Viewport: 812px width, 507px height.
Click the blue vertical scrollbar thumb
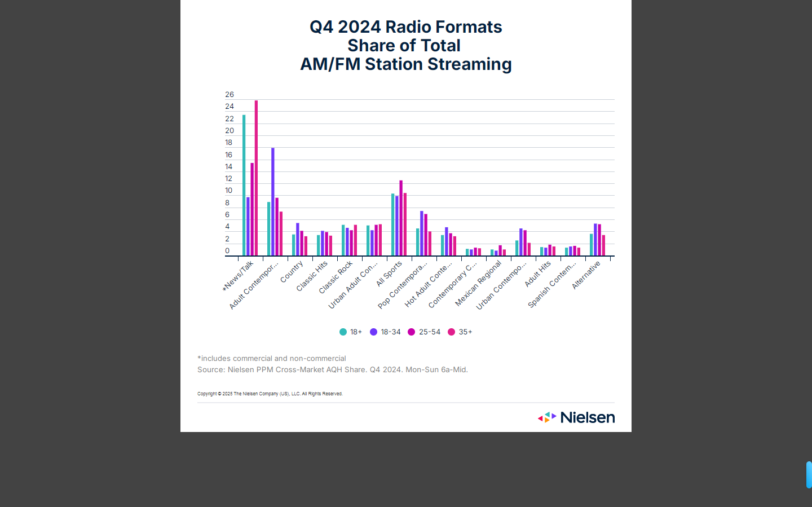(x=809, y=474)
